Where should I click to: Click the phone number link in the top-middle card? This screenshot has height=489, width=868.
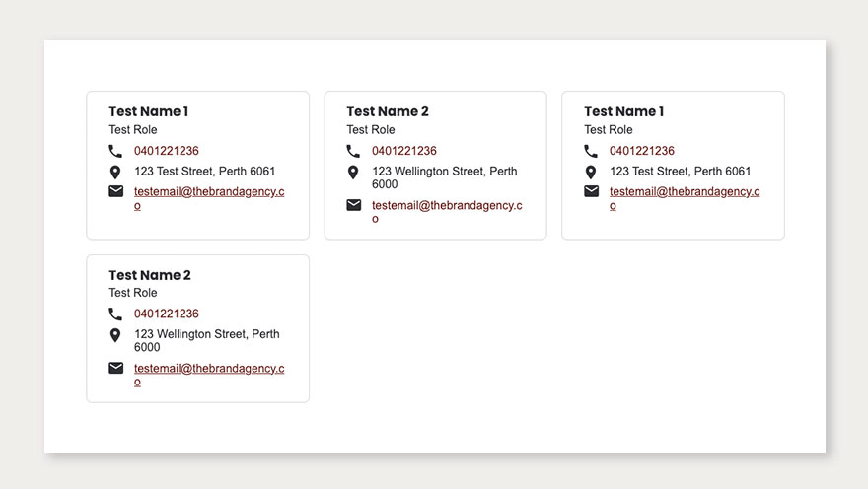(404, 151)
